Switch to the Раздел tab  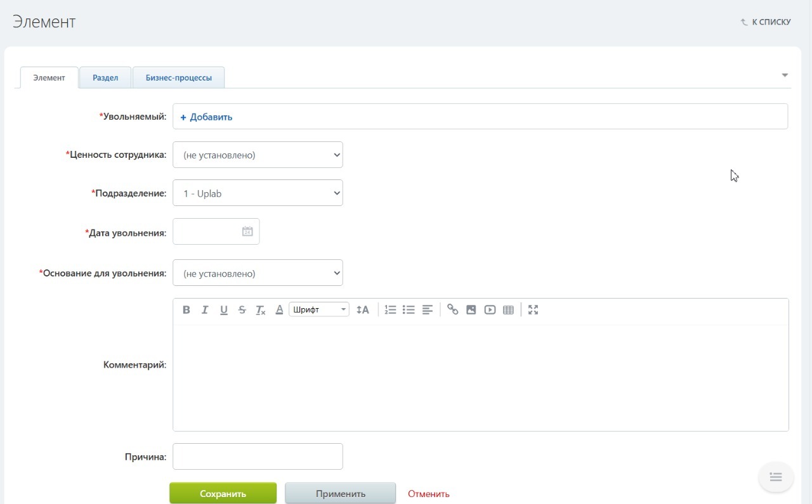click(x=105, y=78)
